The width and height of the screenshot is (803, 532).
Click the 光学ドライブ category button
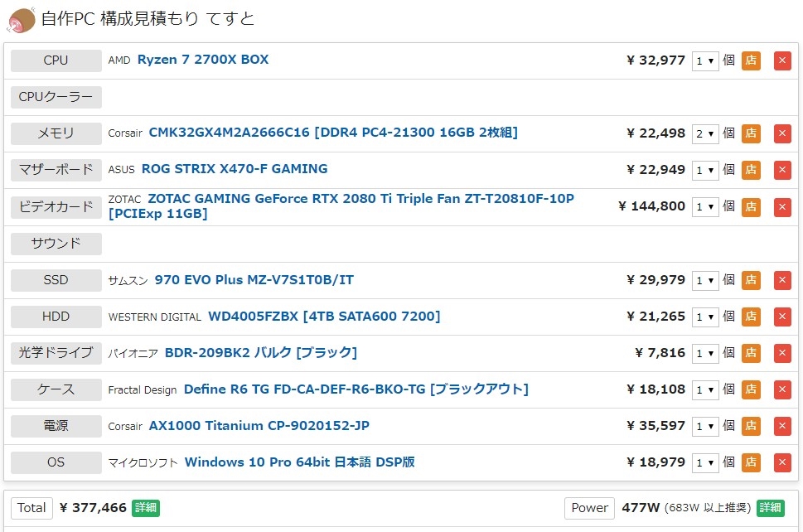56,353
